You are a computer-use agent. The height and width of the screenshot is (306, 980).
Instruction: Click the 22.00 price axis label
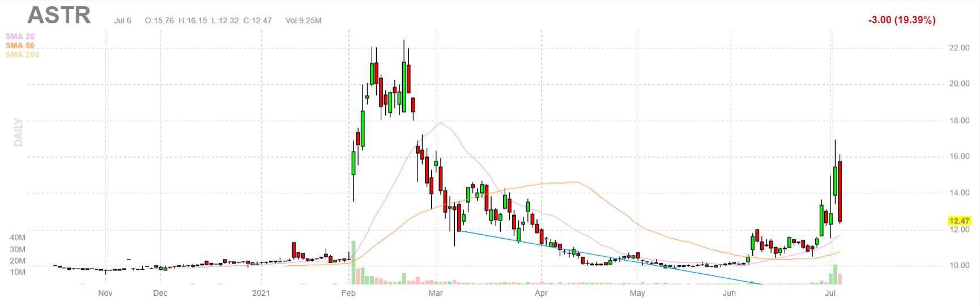(959, 48)
